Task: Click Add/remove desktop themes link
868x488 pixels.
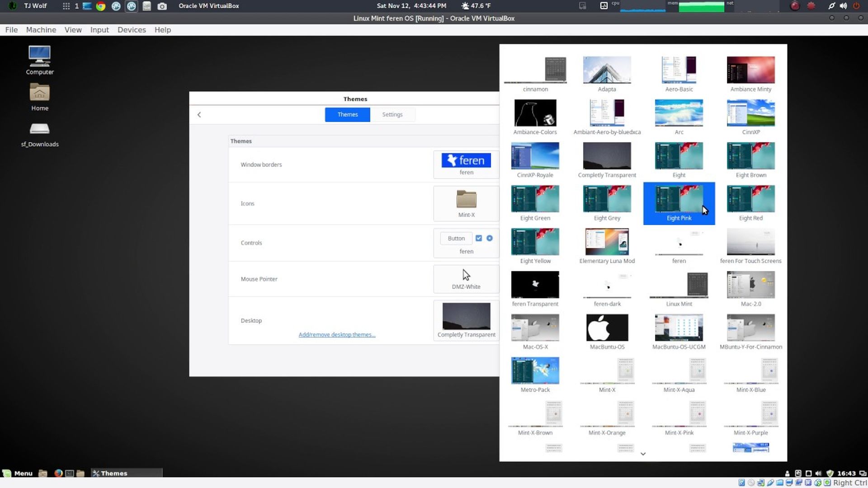Action: click(337, 335)
